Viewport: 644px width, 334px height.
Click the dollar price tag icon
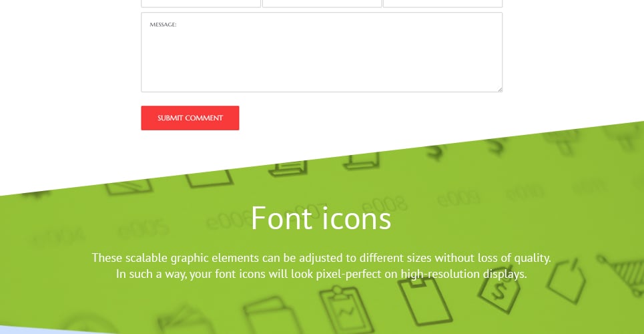point(499,289)
